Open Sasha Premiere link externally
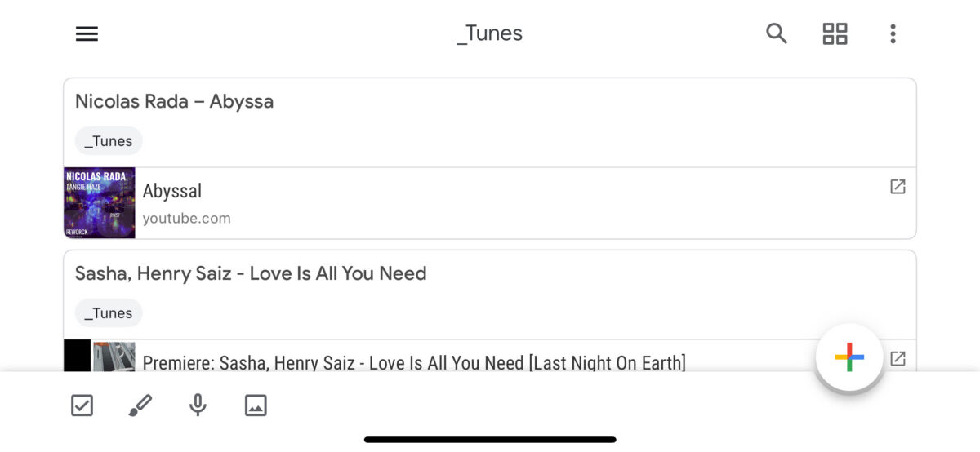980x452 pixels. point(898,358)
